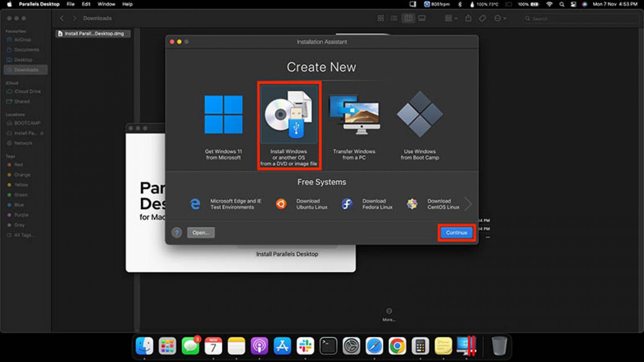This screenshot has width=644, height=362.
Task: Switch Finder to gallery view
Action: pyautogui.click(x=422, y=18)
